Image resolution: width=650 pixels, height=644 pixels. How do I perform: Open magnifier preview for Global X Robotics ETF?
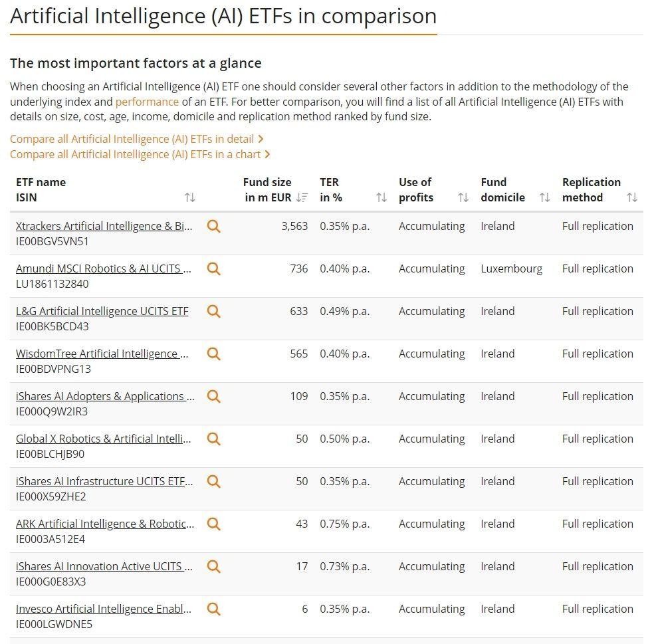213,439
